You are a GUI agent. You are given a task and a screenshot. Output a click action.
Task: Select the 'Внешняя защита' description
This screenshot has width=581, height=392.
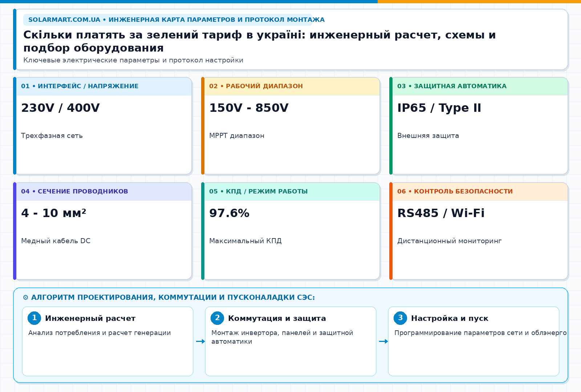point(428,136)
